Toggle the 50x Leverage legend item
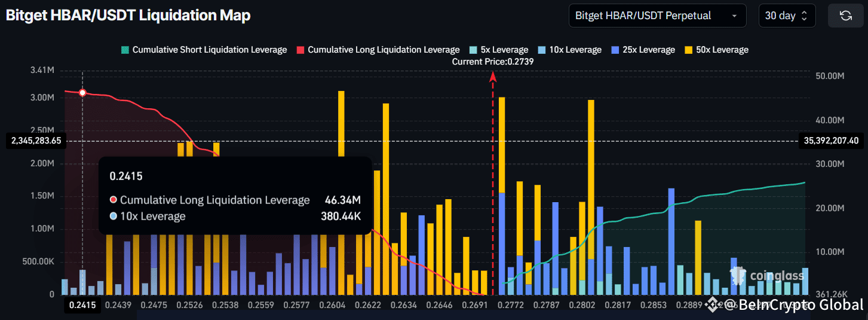868x320 pixels. 716,50
